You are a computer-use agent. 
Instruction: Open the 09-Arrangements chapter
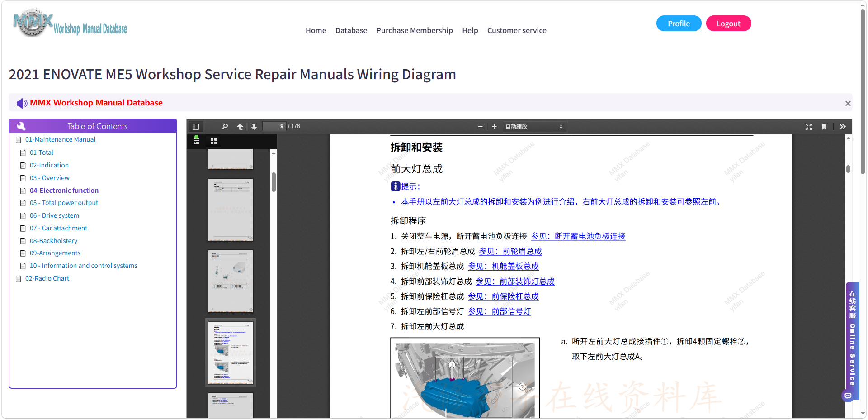(x=55, y=253)
